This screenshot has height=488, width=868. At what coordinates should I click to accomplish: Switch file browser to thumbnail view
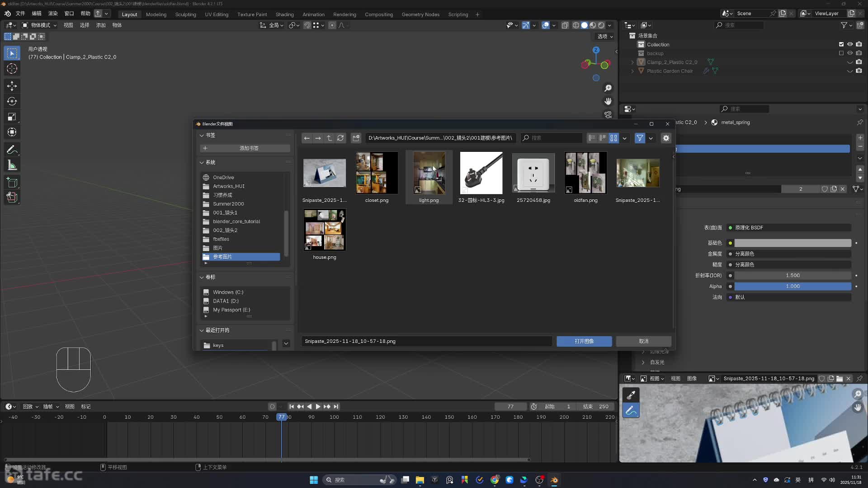[x=613, y=138]
